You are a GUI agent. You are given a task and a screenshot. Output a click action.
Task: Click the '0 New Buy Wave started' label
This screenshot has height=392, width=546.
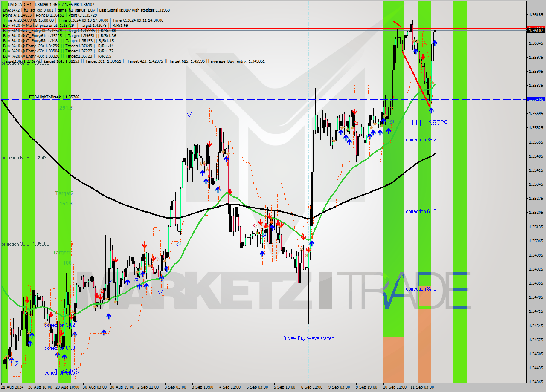(309, 338)
